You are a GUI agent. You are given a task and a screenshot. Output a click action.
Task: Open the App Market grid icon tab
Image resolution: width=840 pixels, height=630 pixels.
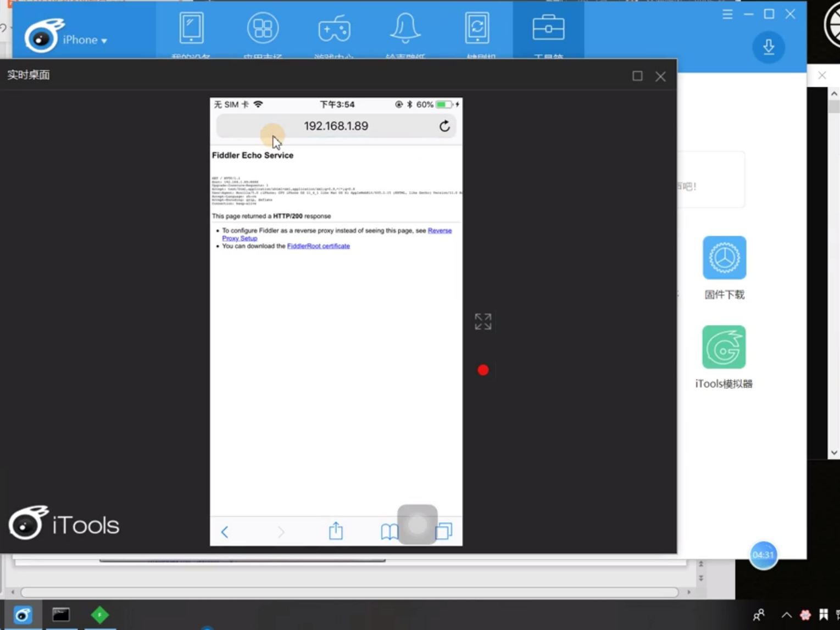click(x=263, y=29)
